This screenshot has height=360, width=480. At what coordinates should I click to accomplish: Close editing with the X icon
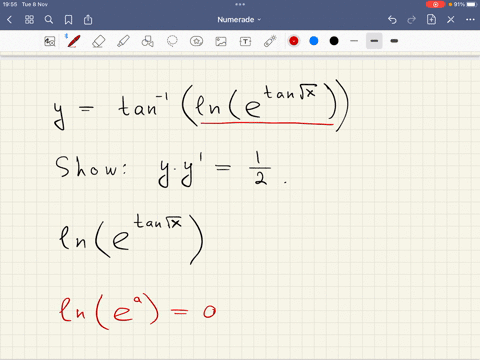tap(451, 20)
